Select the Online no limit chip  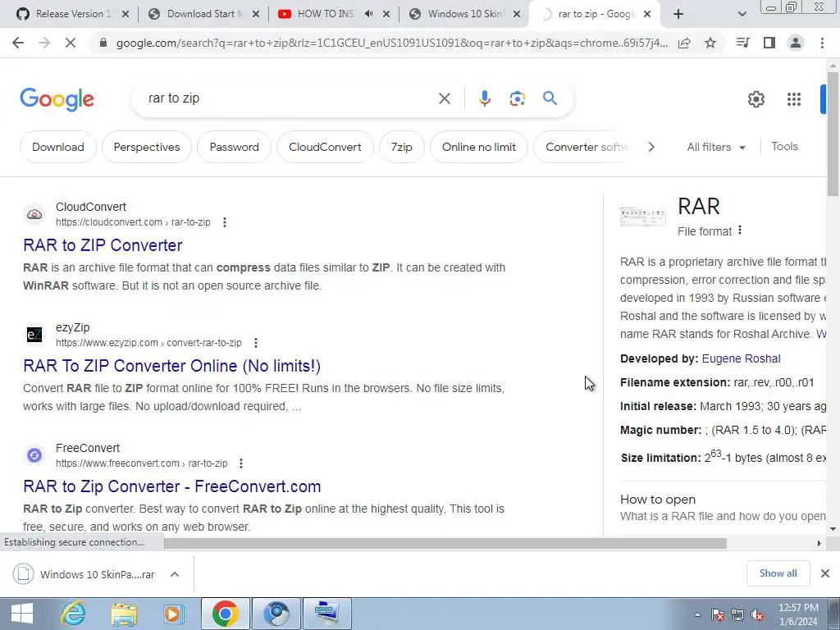(479, 147)
